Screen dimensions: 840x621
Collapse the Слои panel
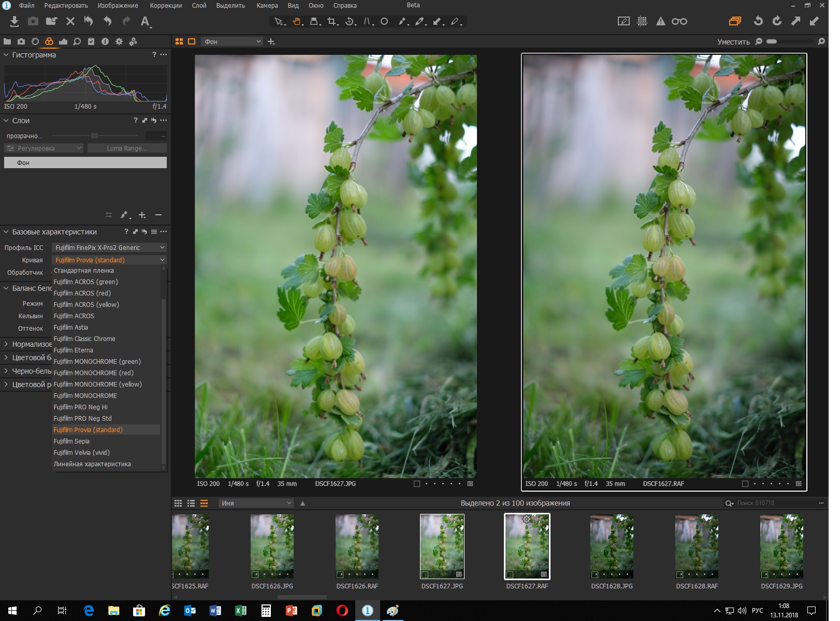6,121
